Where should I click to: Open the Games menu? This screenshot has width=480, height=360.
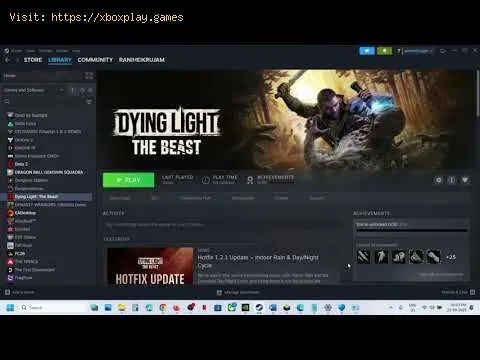click(x=62, y=51)
